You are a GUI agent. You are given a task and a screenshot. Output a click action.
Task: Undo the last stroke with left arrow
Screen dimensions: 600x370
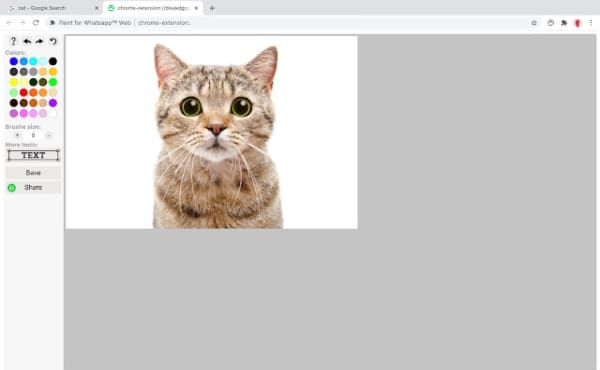(27, 41)
